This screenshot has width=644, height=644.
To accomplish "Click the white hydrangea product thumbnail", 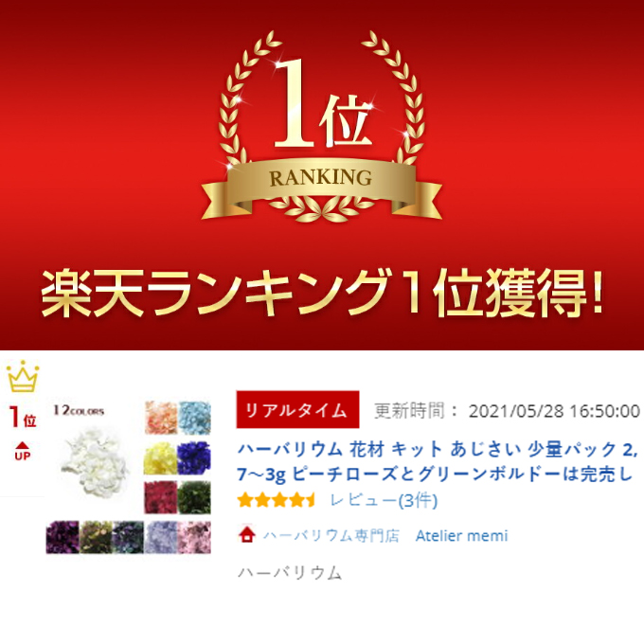I will coord(94,461).
